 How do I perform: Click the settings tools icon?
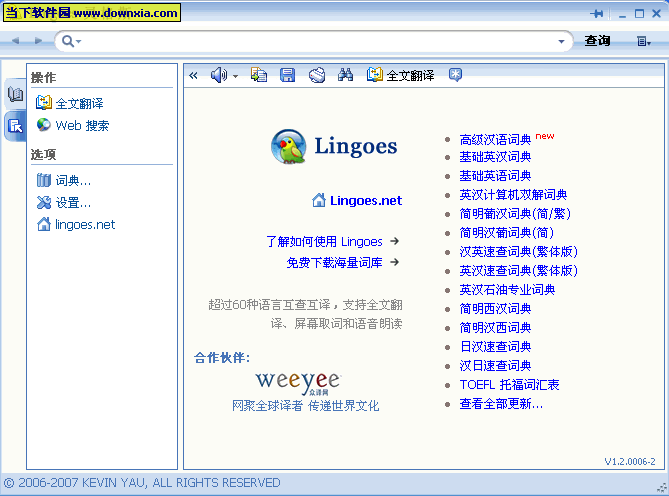44,202
